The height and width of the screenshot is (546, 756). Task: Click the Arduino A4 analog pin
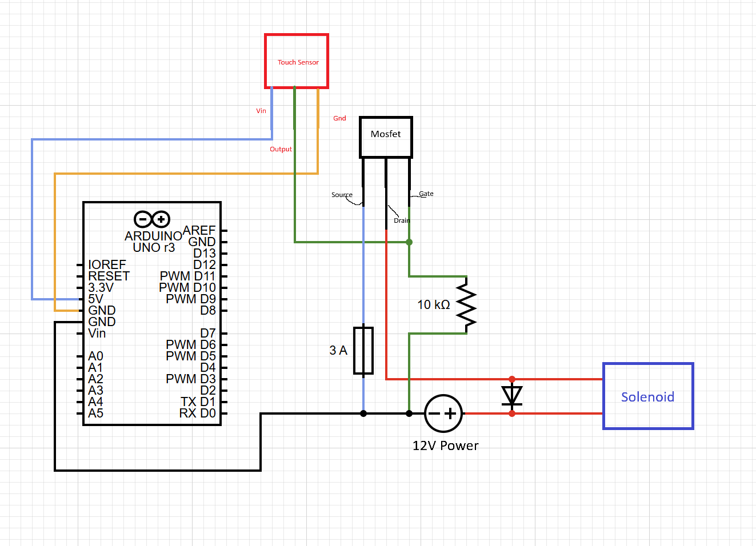click(95, 402)
